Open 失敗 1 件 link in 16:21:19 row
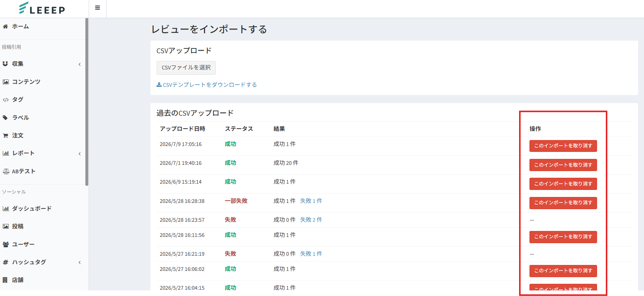Viewport: 644px width, 296px height. (x=311, y=254)
